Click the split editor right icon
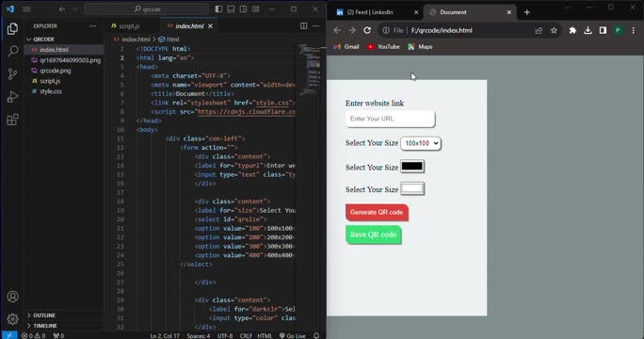644x339 pixels. coord(303,25)
